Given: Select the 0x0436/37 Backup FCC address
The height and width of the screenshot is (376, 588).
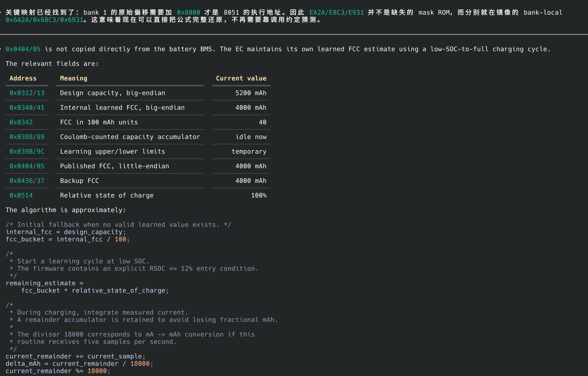Looking at the screenshot, I should click(x=27, y=181).
